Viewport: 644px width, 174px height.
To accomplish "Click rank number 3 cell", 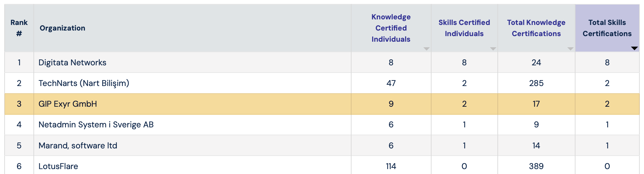I will pos(19,104).
